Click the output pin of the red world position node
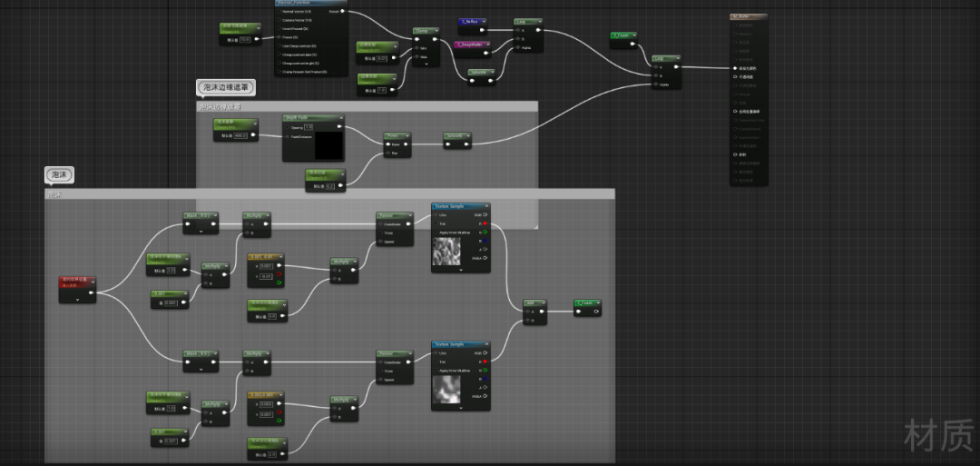Screen dimensions: 980x466 [x=92, y=292]
